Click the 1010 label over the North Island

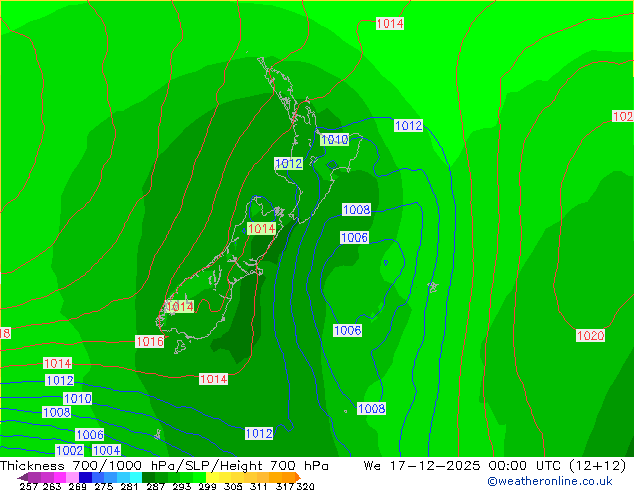(x=334, y=139)
